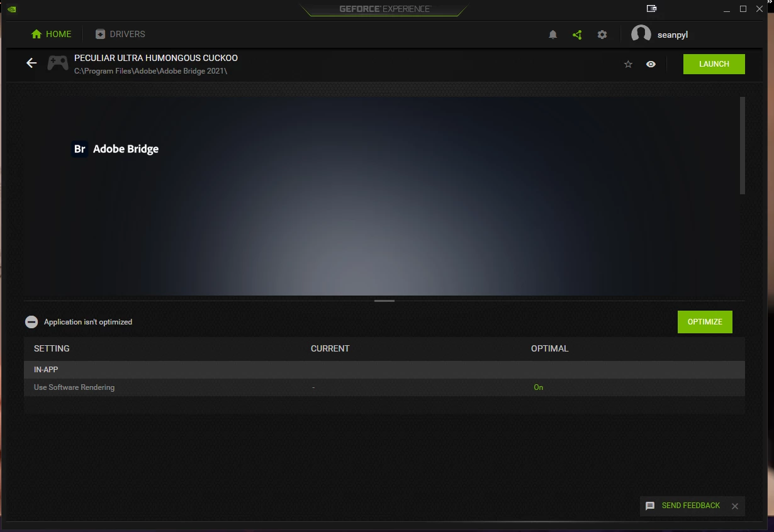This screenshot has height=532, width=774.
Task: Click the game controller icon
Action: [58, 63]
